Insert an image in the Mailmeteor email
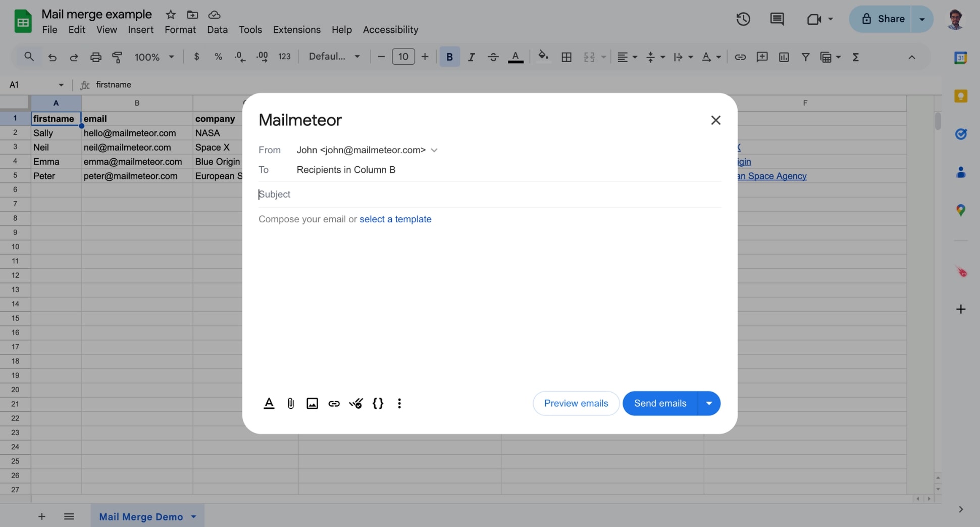Image resolution: width=980 pixels, height=527 pixels. (313, 403)
